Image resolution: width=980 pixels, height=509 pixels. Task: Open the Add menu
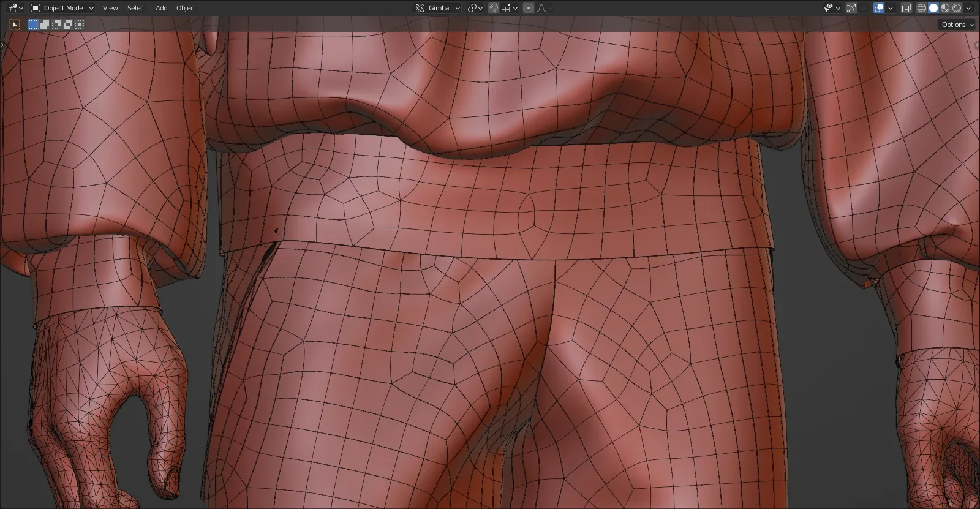click(161, 8)
